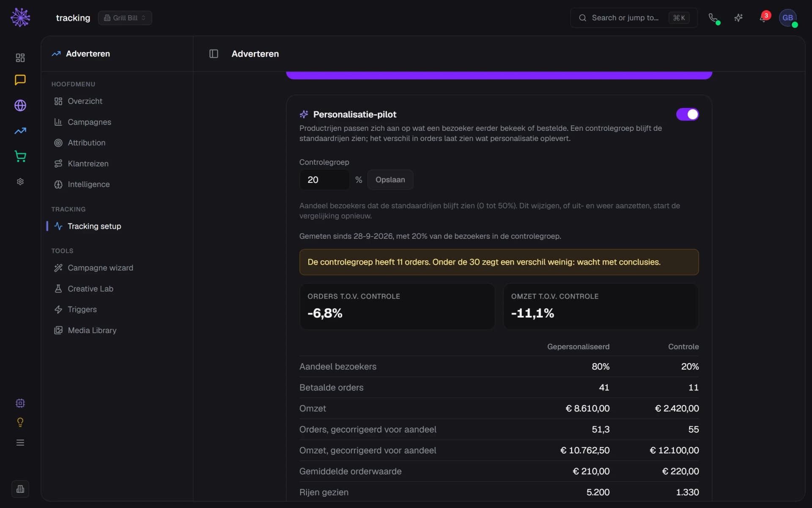Click the € 2.420,00 controle omzet value
This screenshot has height=508, width=812.
point(677,409)
